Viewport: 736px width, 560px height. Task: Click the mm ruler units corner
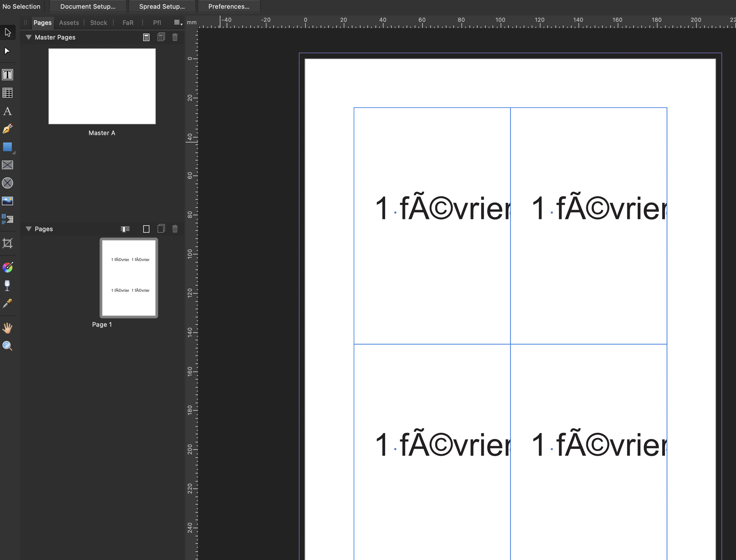192,23
